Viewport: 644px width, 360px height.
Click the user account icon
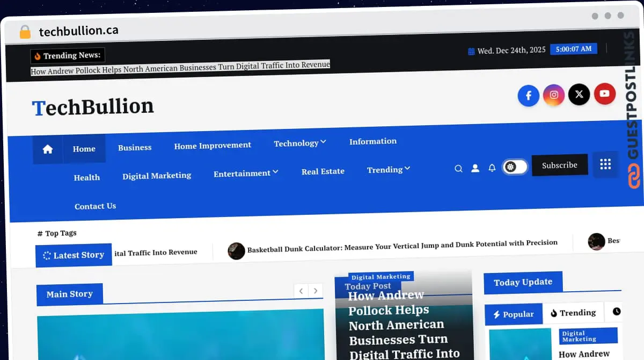475,168
